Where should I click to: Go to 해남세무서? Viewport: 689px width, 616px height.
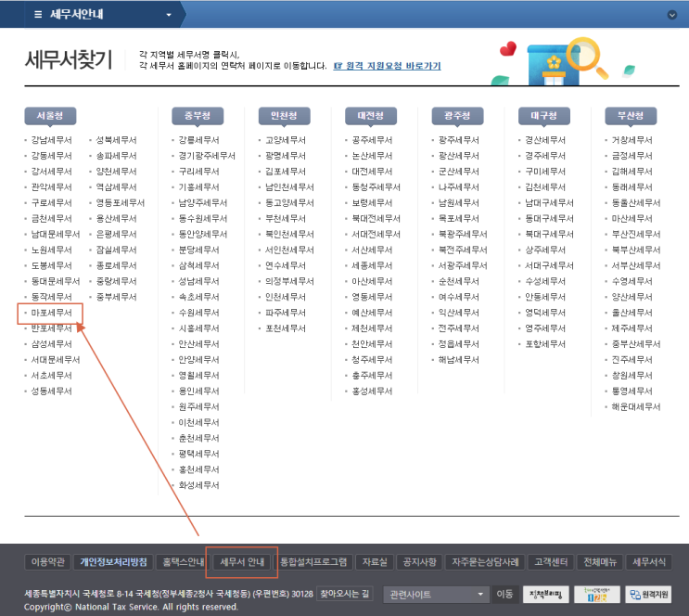[459, 360]
